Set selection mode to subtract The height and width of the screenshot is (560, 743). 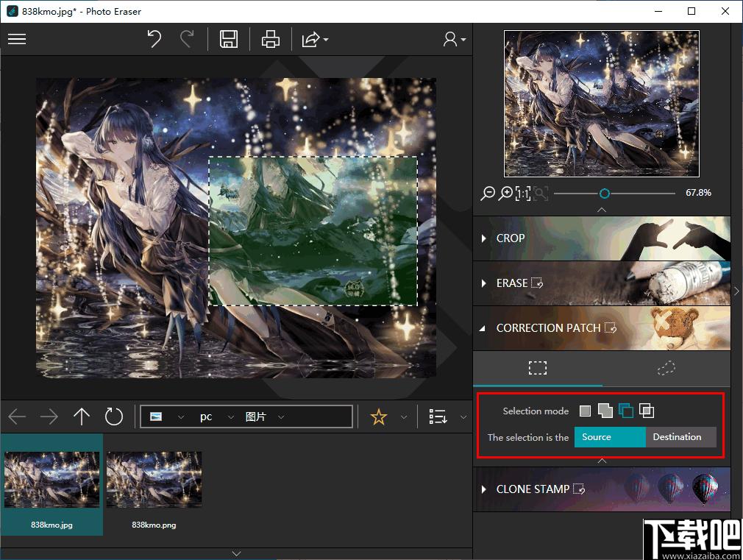pyautogui.click(x=625, y=411)
